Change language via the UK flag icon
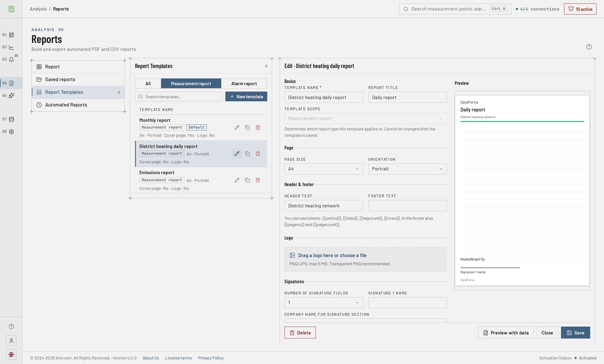The image size is (604, 364). (x=11, y=355)
